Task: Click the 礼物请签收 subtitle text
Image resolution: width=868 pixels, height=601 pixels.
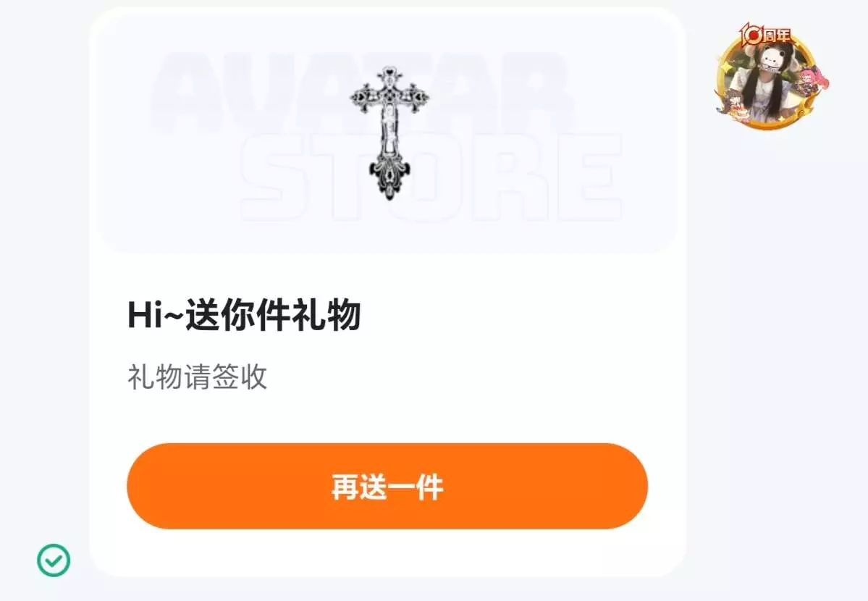Action: click(197, 377)
